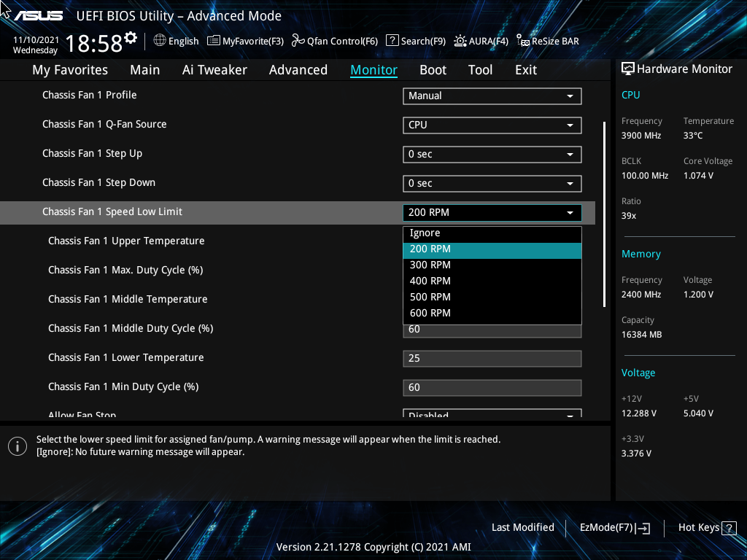Click the Hot Keys question mark icon
The height and width of the screenshot is (560, 747).
point(729,528)
